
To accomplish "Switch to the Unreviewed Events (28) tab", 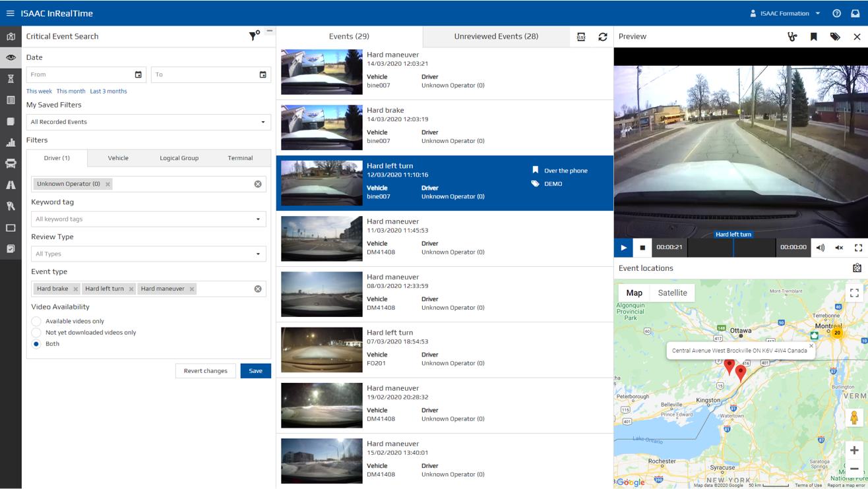I will click(x=496, y=36).
